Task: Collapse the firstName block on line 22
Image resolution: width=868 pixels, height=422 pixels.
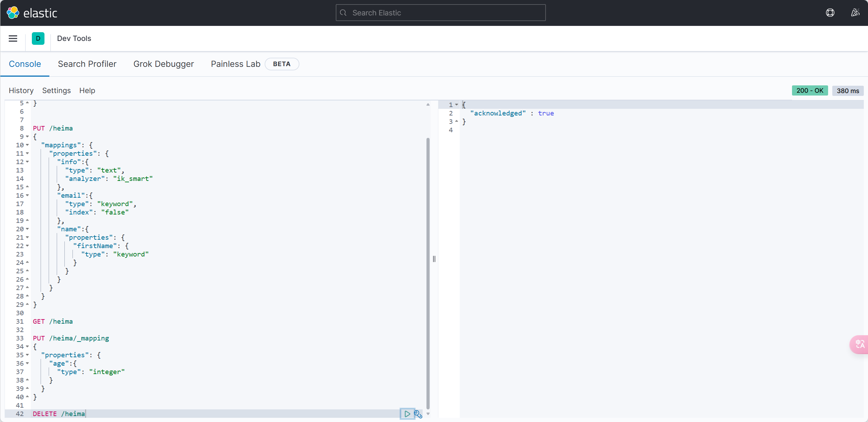Action: [27, 246]
